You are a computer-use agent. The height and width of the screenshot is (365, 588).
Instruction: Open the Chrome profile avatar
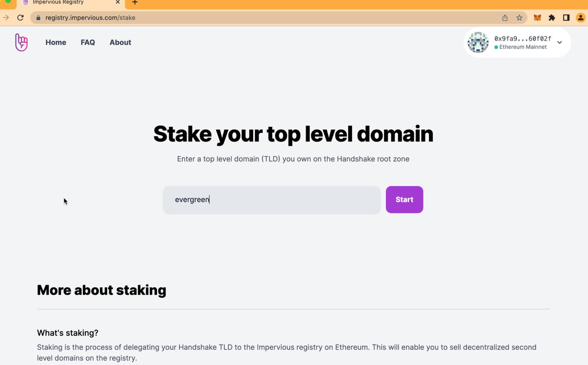tap(580, 18)
